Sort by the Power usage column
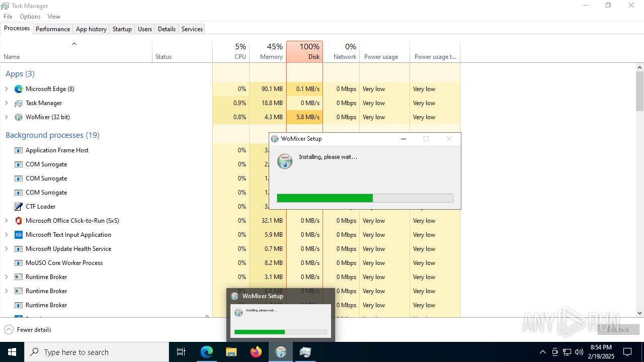The height and width of the screenshot is (362, 644). pyautogui.click(x=385, y=52)
